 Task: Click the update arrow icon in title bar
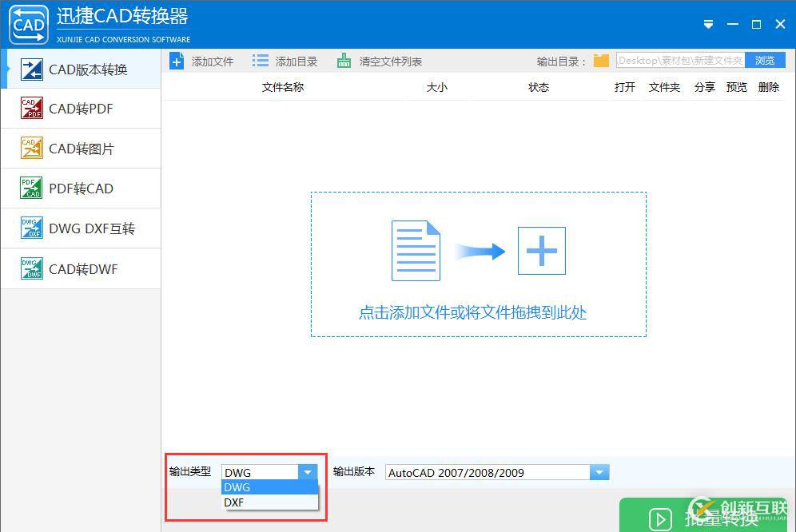point(708,24)
